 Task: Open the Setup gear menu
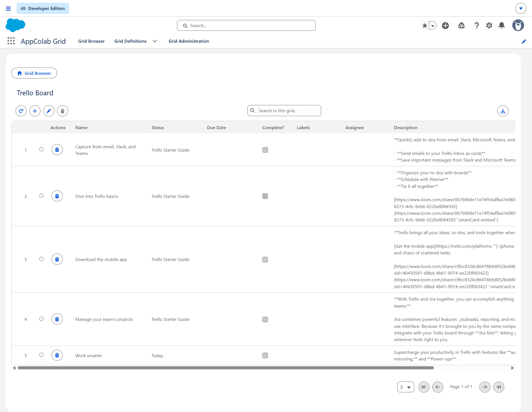coord(489,25)
